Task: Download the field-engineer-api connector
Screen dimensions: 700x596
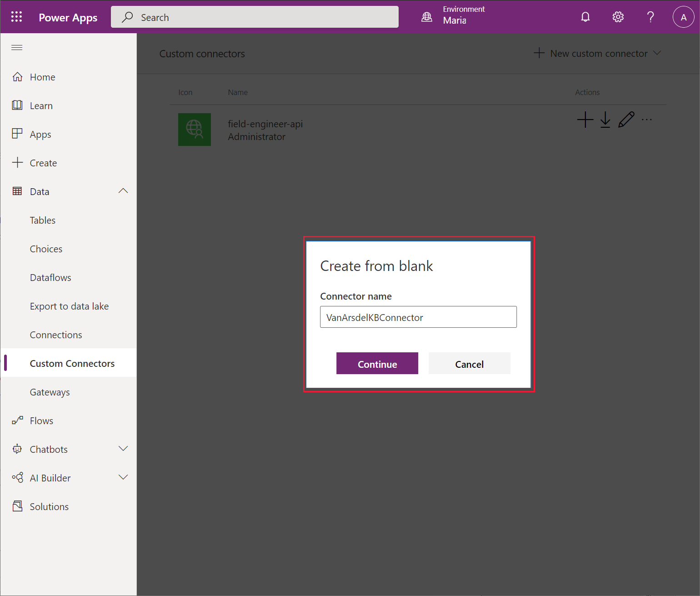Action: click(605, 120)
